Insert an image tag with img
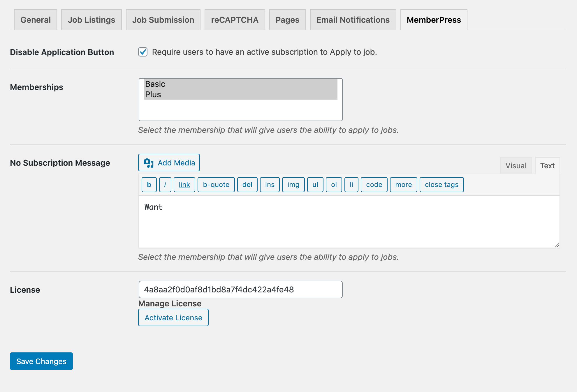The height and width of the screenshot is (392, 577). click(x=293, y=185)
